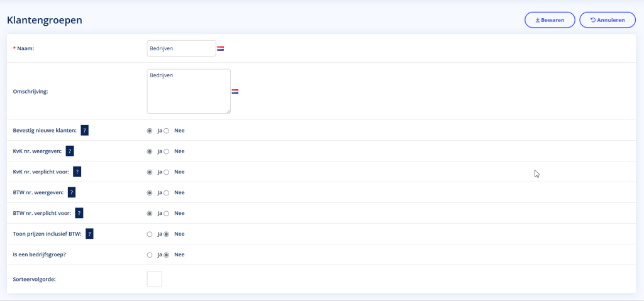
Task: Click the Bewaren button
Action: pos(550,20)
